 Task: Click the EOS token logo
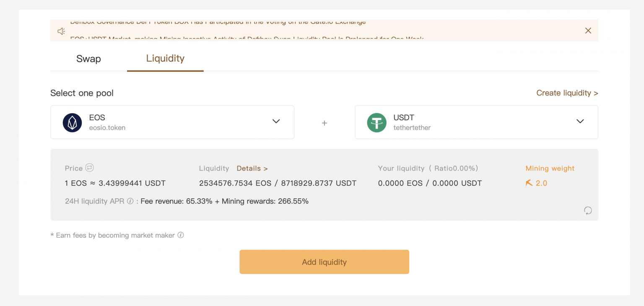click(72, 122)
